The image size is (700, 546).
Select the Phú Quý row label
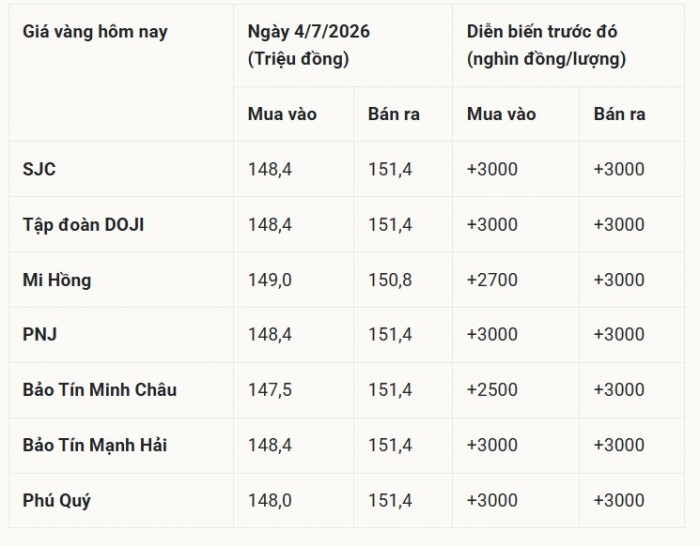57,500
